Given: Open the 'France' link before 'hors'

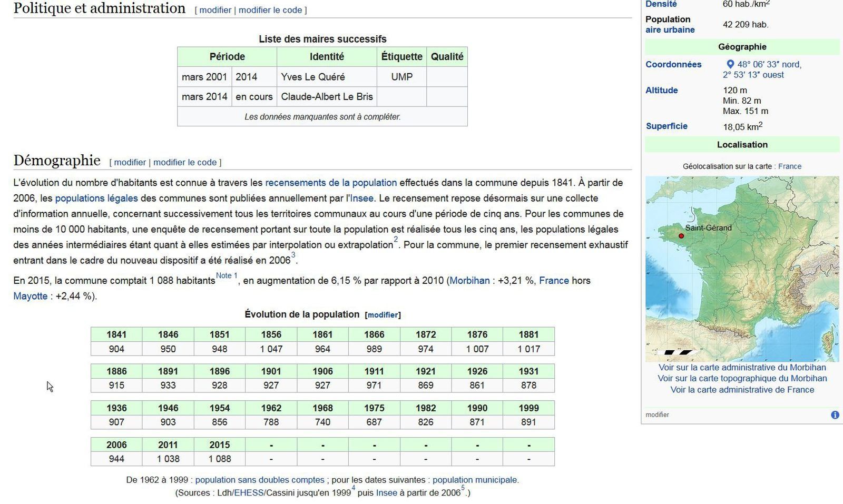Looking at the screenshot, I should pos(554,281).
